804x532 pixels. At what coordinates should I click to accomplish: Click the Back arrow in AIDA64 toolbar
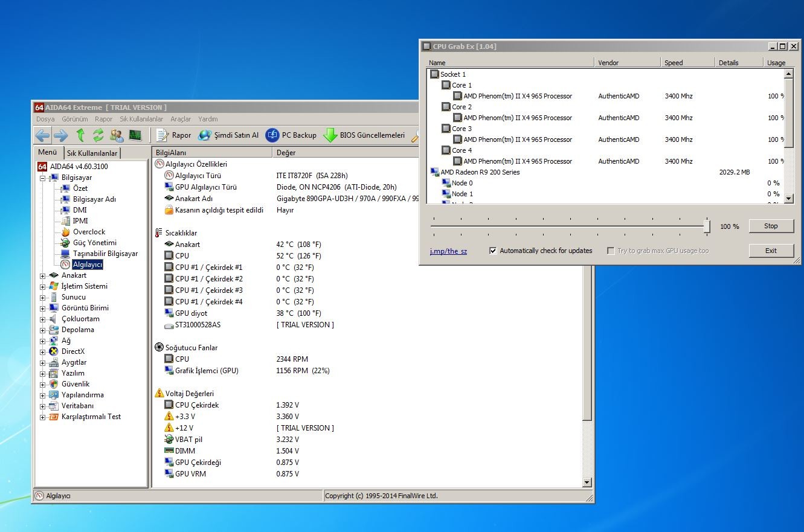42,135
